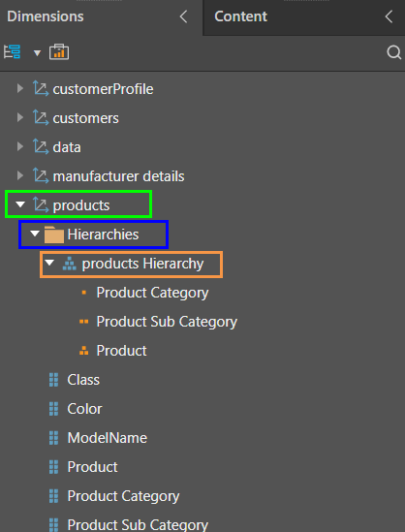405x532 pixels.
Task: Expand the customerProfile table node
Action: [20, 89]
